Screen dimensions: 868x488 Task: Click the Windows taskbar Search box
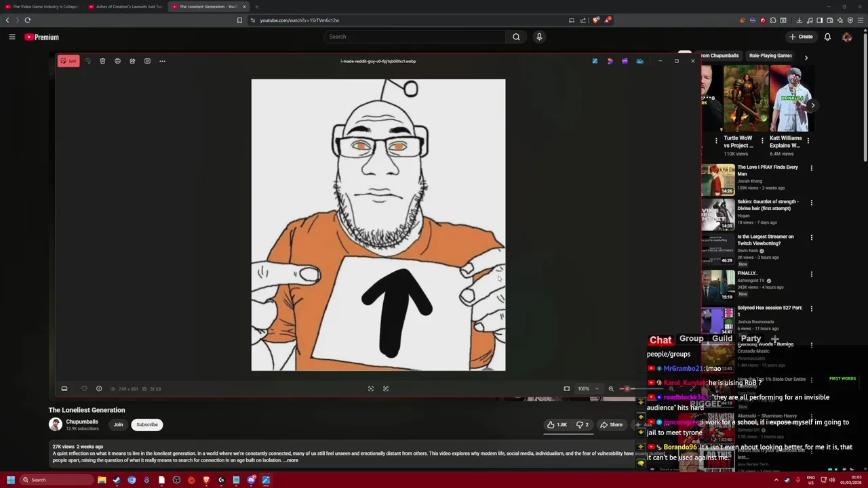57,480
